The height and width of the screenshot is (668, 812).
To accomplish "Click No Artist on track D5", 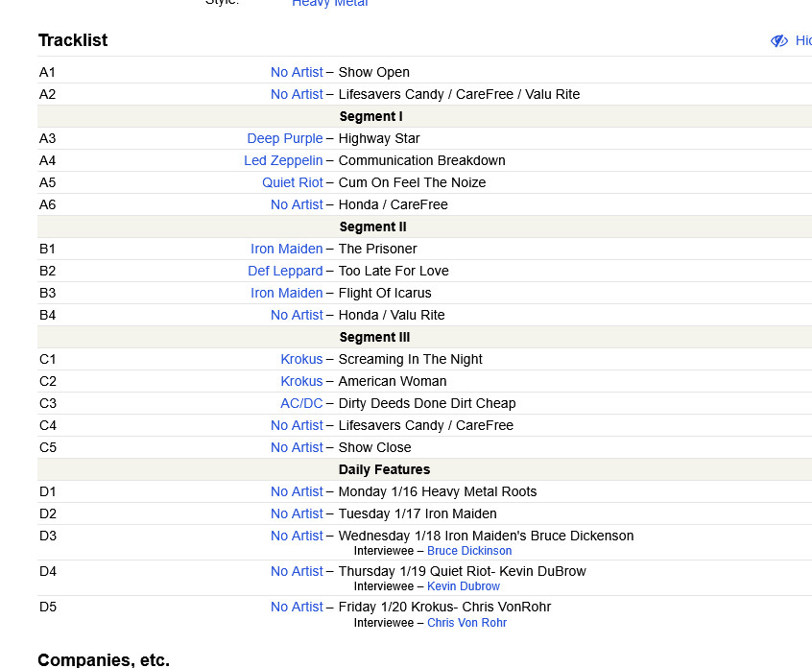I will (297, 607).
